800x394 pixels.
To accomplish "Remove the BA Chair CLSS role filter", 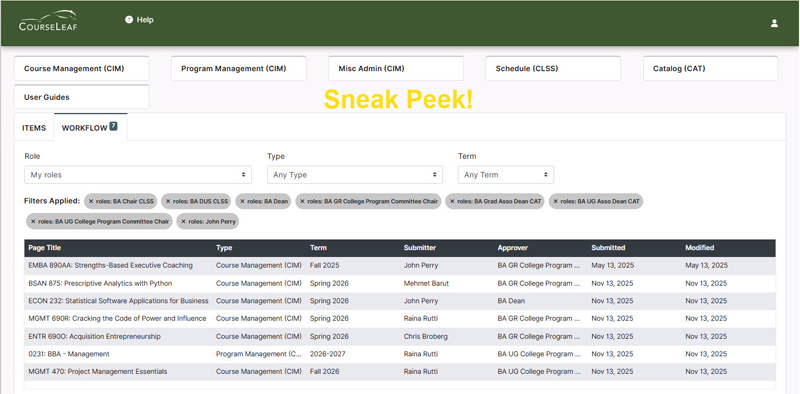I will pos(91,202).
